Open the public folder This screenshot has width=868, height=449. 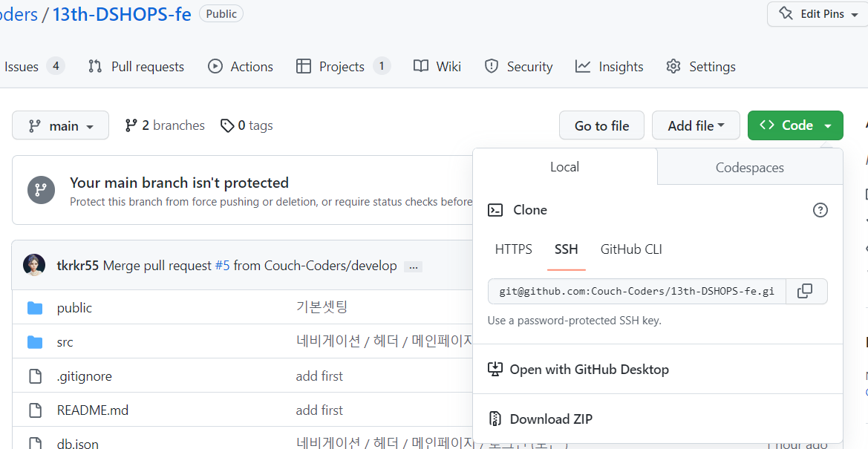[x=74, y=308]
